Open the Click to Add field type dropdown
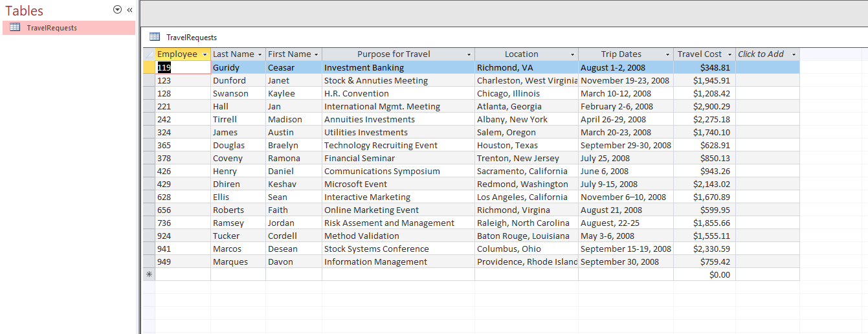 tap(794, 54)
